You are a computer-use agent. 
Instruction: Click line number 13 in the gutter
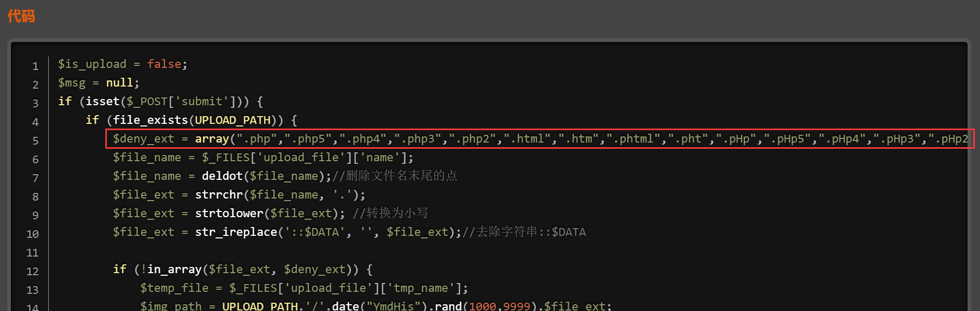[32, 290]
